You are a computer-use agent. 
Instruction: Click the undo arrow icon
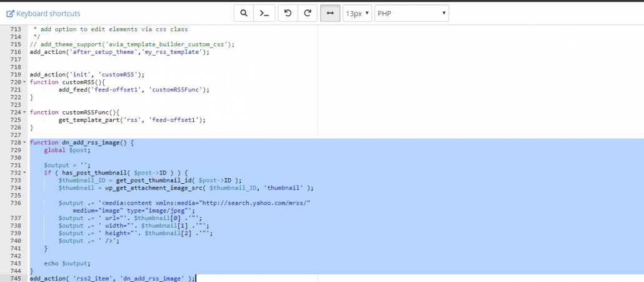pos(287,13)
